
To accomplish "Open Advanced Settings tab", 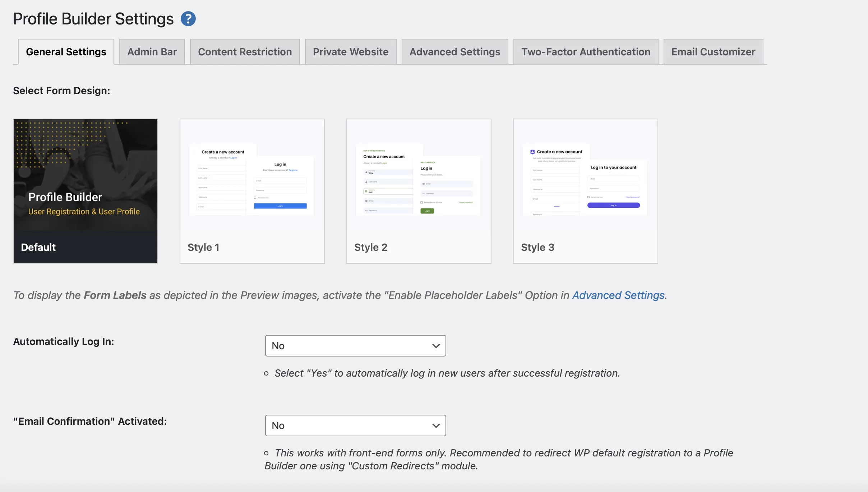I will (x=454, y=51).
